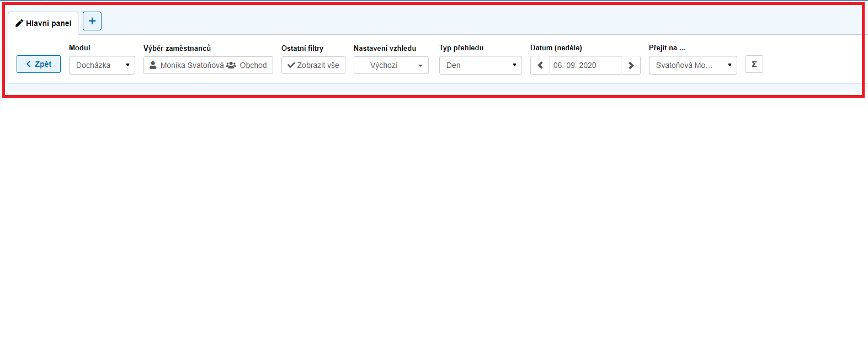The image size is (868, 358).
Task: Click the Obchod department in employee selection
Action: (x=253, y=65)
